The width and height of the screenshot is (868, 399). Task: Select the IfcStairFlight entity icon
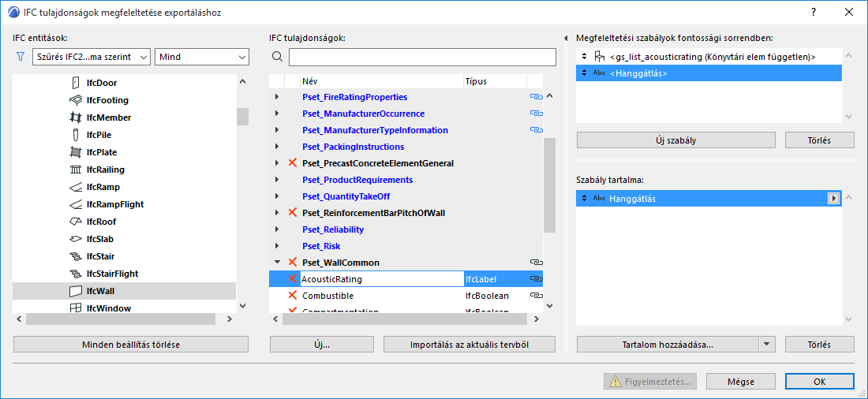76,274
